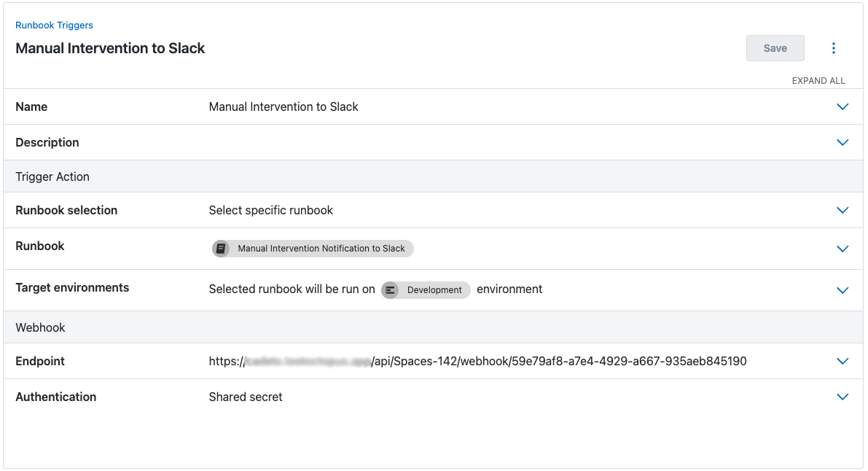Image resolution: width=868 pixels, height=471 pixels.
Task: Click the 'Select specific runbook' value
Action: click(270, 210)
